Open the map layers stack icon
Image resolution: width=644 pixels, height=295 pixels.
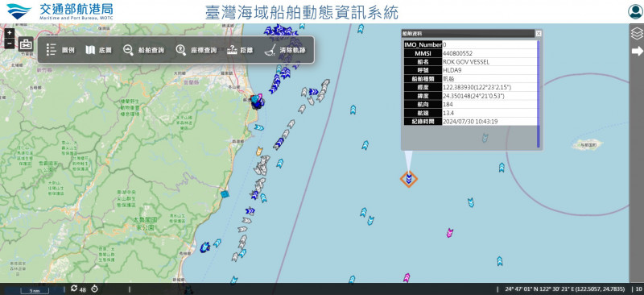pos(637,33)
